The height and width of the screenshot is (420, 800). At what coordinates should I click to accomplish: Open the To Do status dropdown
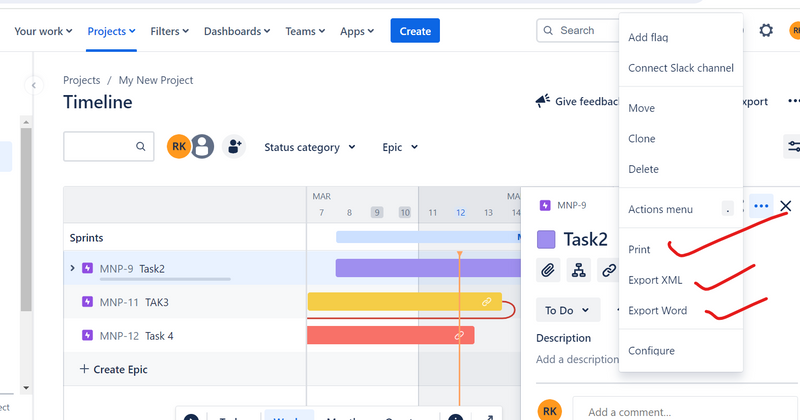click(568, 310)
